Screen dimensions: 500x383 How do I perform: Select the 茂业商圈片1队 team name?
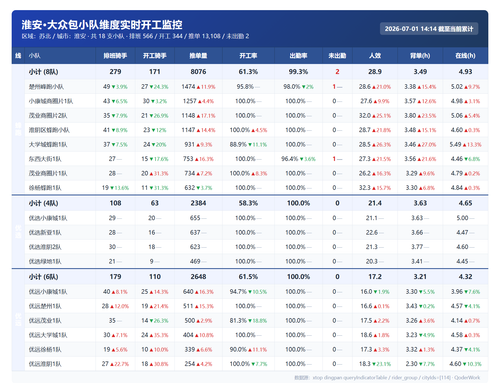tap(48, 173)
